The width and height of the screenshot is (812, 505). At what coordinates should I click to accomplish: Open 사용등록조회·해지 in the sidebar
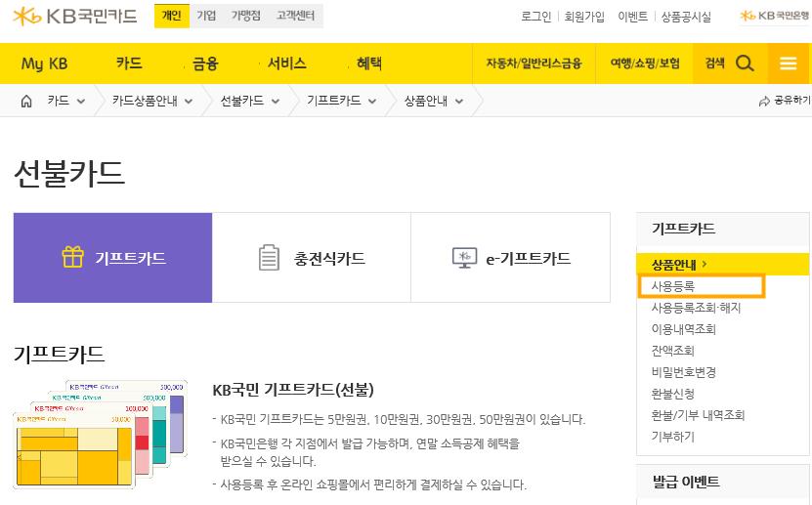tap(696, 308)
